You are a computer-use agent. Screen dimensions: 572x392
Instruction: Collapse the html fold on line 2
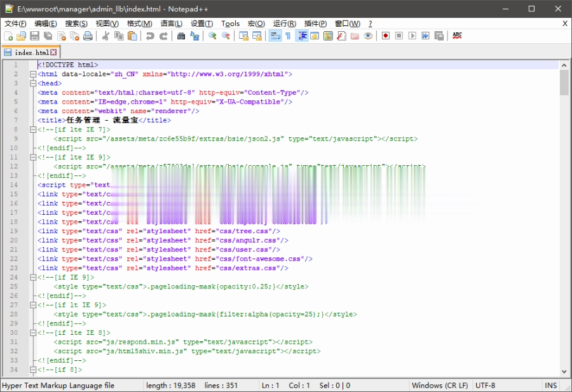[33, 74]
